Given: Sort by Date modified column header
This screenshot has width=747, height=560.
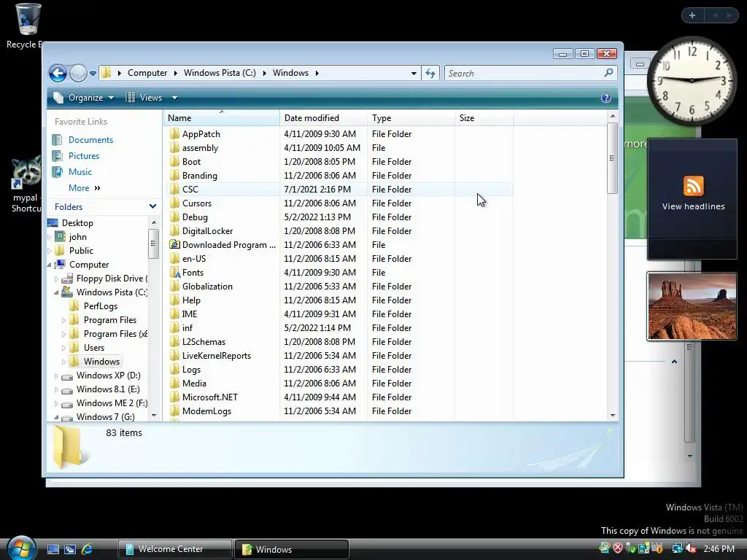Looking at the screenshot, I should pyautogui.click(x=323, y=118).
